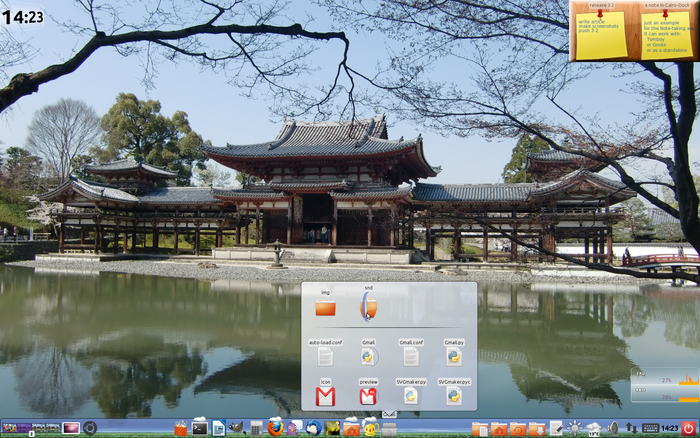This screenshot has height=438, width=700.
Task: Launch Firefox from the dock
Action: (x=275, y=427)
